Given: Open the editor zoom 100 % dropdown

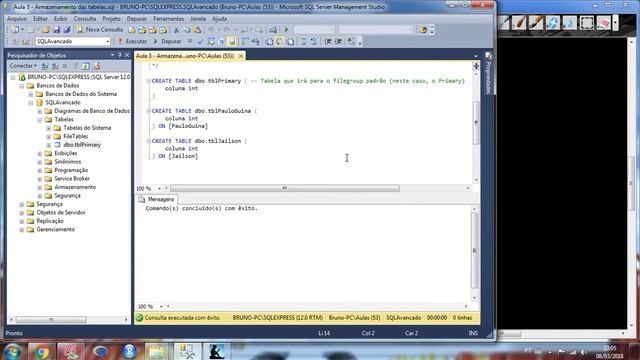Looking at the screenshot, I should 159,188.
